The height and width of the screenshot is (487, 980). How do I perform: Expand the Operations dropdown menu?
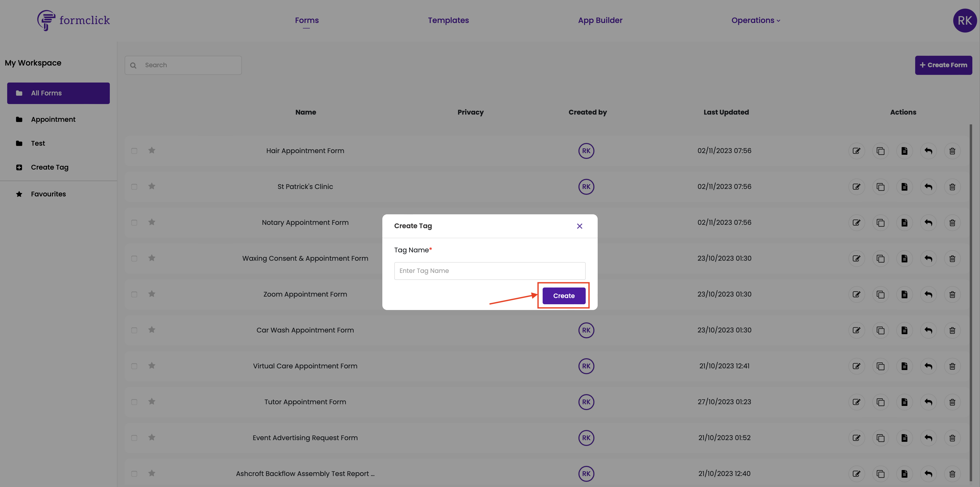tap(756, 21)
